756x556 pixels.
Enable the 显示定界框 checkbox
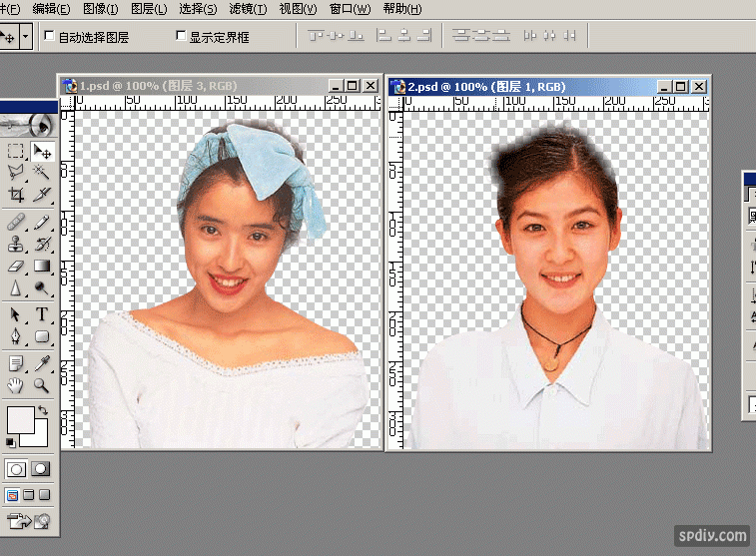pyautogui.click(x=181, y=36)
